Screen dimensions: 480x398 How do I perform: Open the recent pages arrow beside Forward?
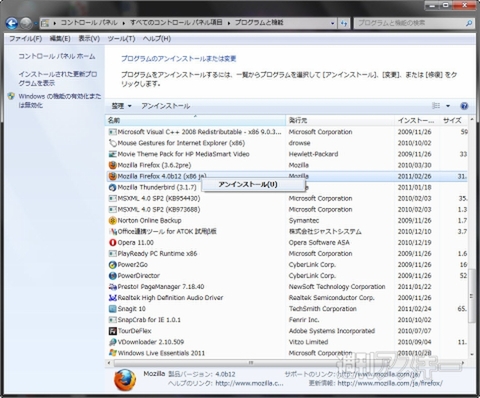[x=36, y=23]
